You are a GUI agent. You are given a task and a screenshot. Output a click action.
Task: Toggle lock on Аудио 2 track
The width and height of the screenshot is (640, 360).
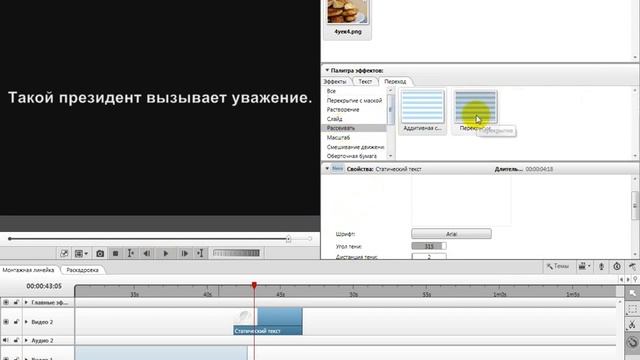coord(16,340)
